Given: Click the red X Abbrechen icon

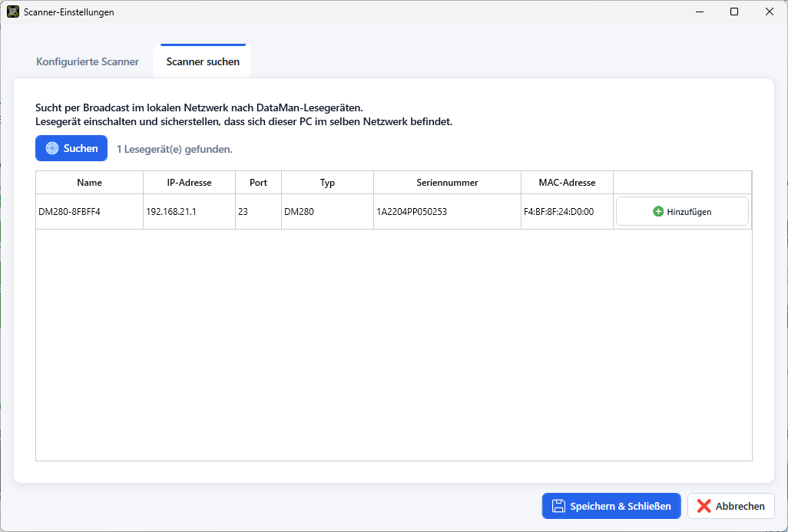Looking at the screenshot, I should [704, 506].
